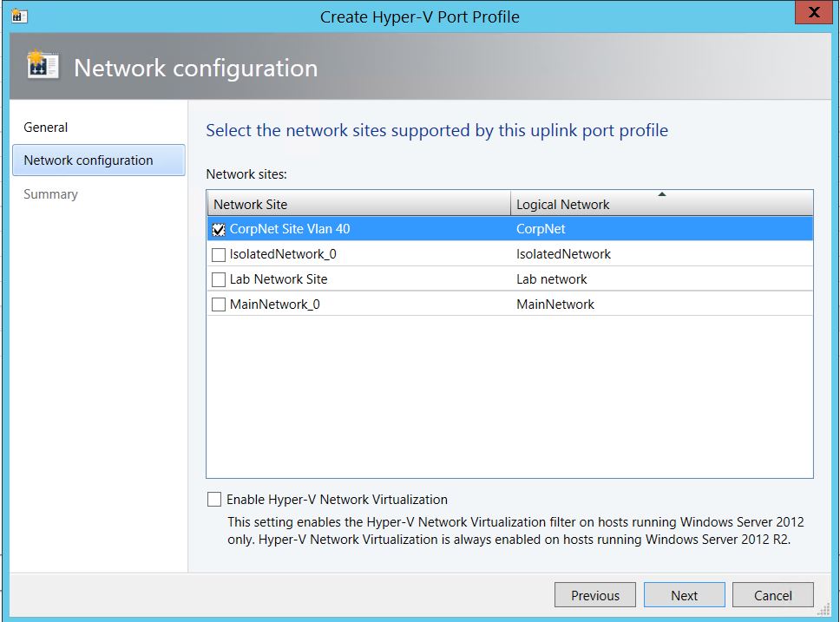This screenshot has height=622, width=840.
Task: Select the Lab network row
Action: coord(551,279)
